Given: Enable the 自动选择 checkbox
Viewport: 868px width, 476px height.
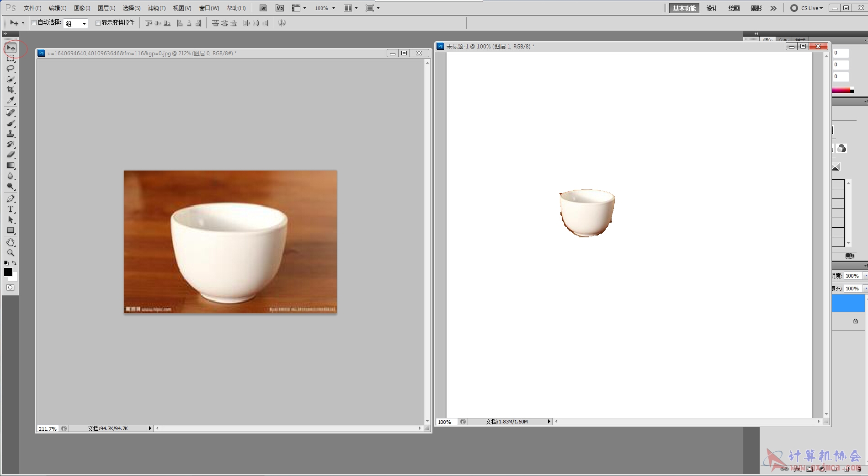Looking at the screenshot, I should (34, 23).
